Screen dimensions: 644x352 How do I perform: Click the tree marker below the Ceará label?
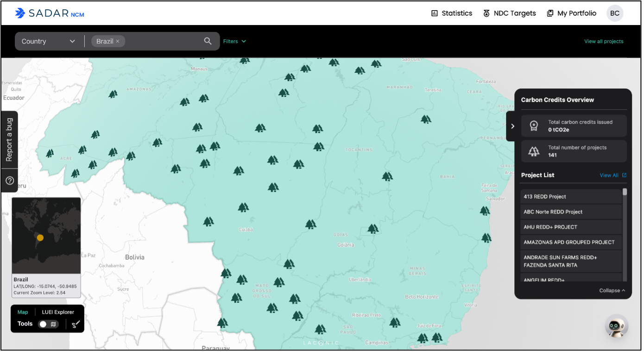tap(426, 119)
